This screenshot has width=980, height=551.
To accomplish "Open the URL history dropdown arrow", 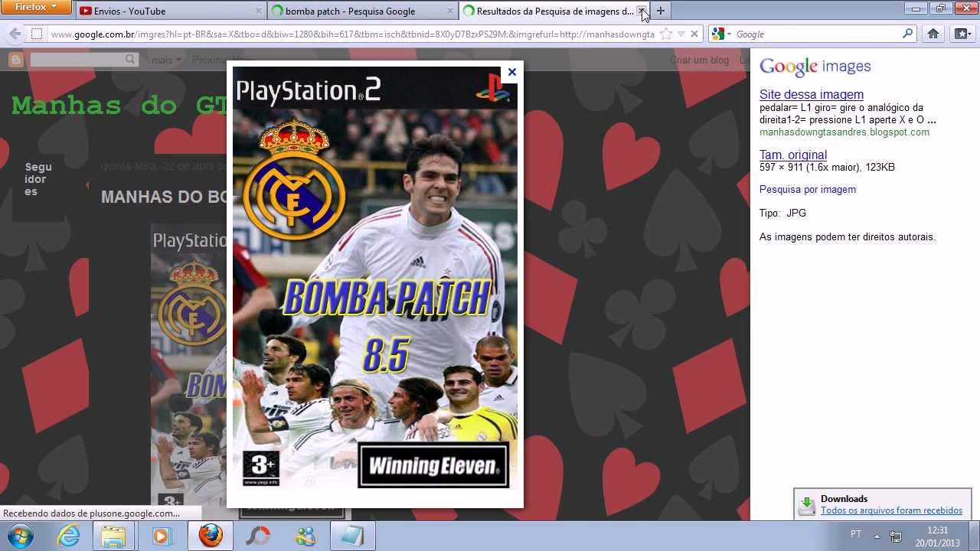I will coord(681,34).
